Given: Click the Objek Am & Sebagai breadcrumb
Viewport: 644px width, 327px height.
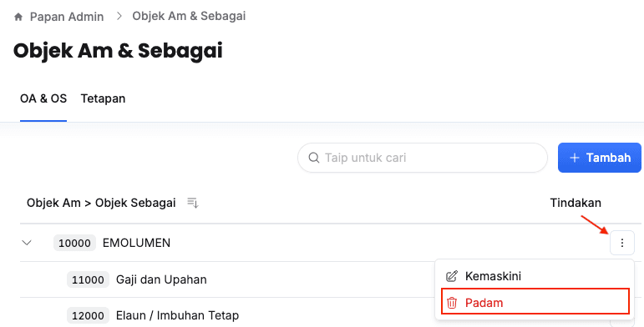Looking at the screenshot, I should coord(189,16).
